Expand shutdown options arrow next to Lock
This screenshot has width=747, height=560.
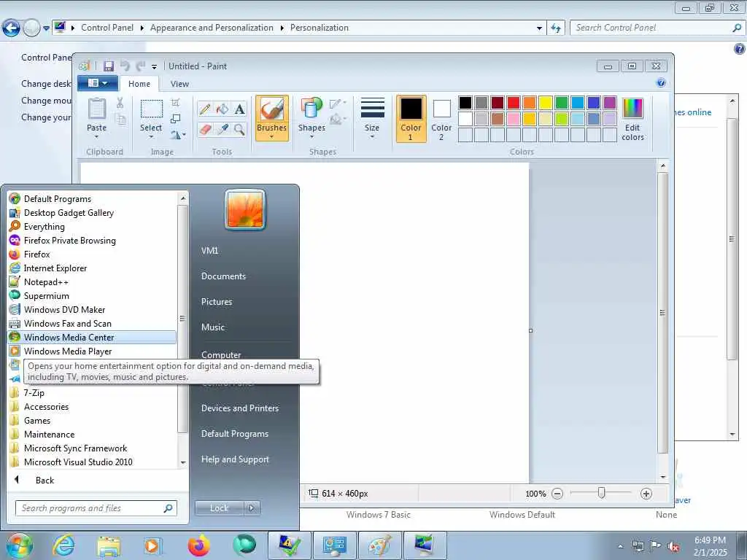252,508
